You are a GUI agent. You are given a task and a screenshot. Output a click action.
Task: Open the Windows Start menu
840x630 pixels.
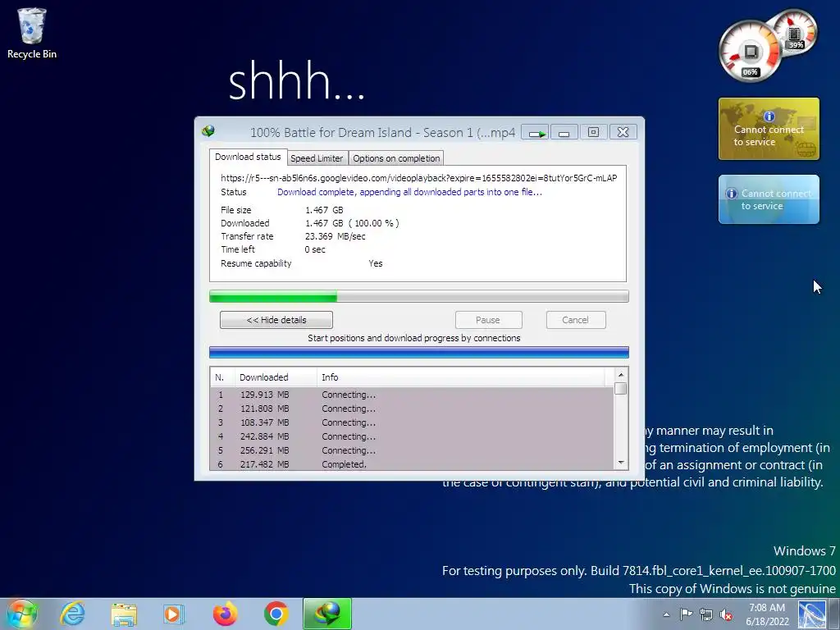point(22,614)
